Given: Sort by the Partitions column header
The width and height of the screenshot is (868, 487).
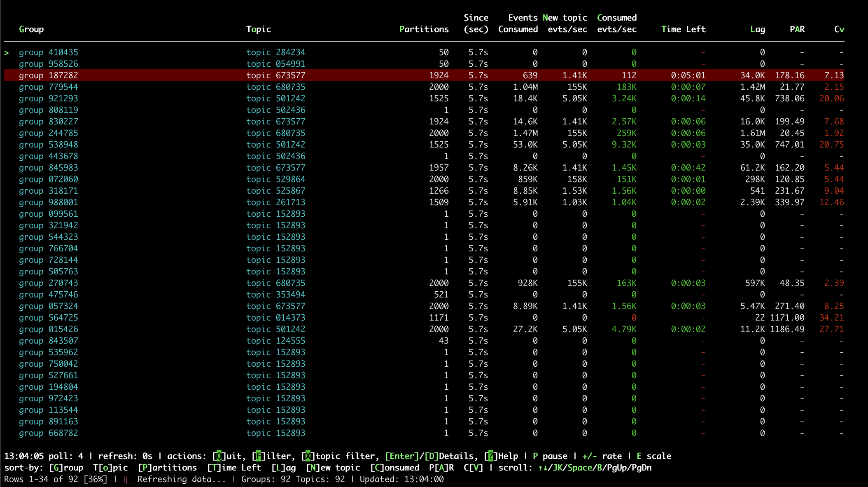Looking at the screenshot, I should click(424, 29).
